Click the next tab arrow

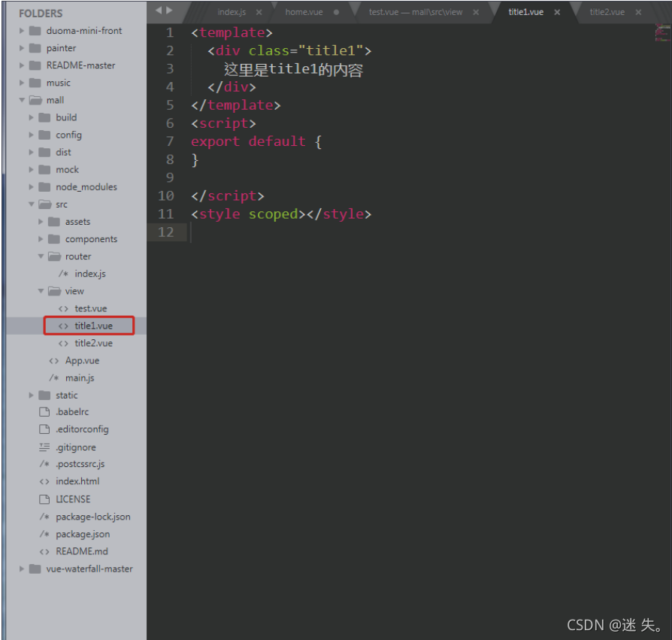169,11
